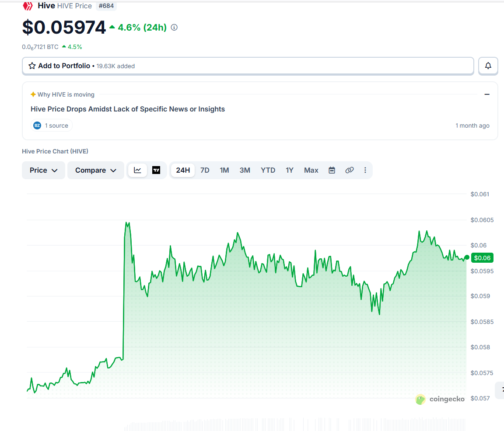The image size is (504, 431).
Task: Select the 1M timeframe
Action: click(224, 170)
